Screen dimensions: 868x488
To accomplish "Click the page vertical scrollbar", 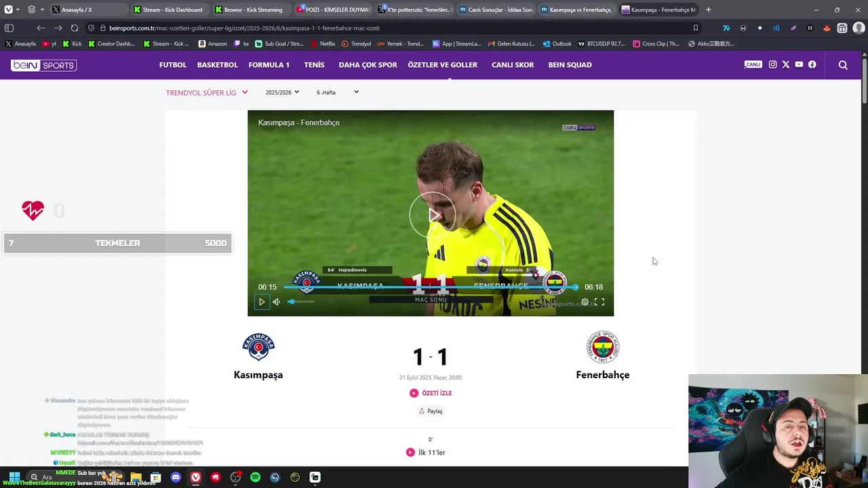I will pyautogui.click(x=864, y=81).
